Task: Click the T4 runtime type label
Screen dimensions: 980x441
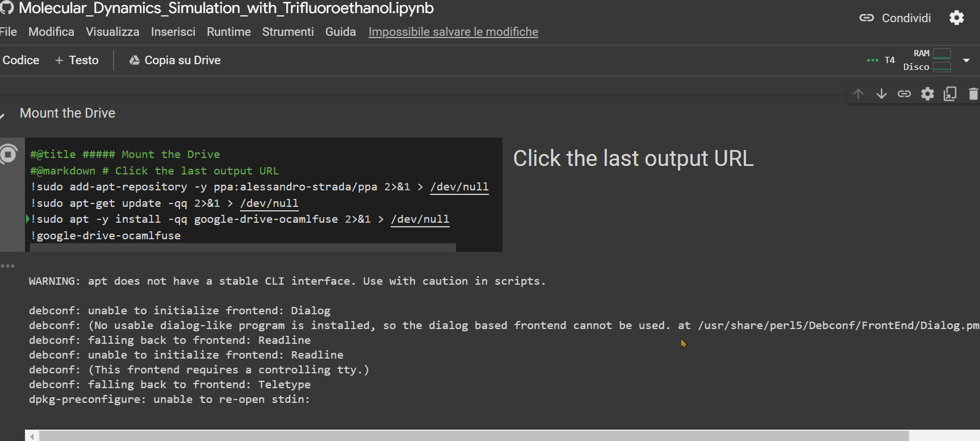Action: [890, 60]
